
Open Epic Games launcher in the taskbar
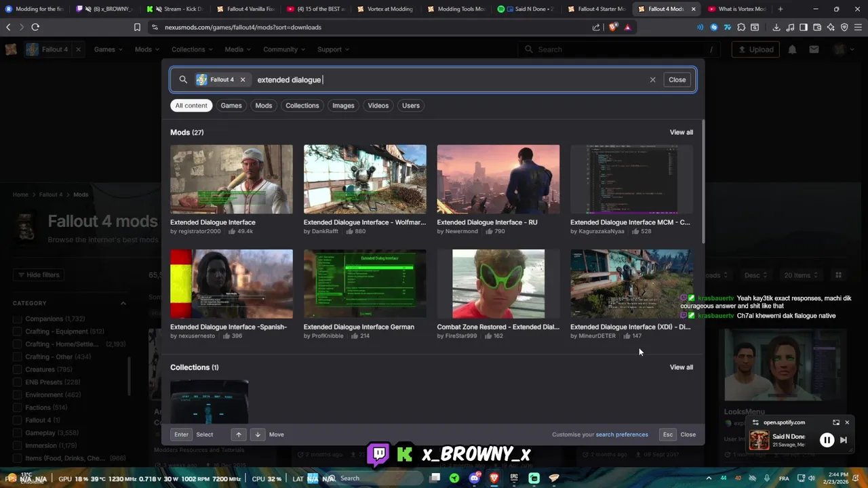[x=514, y=478]
